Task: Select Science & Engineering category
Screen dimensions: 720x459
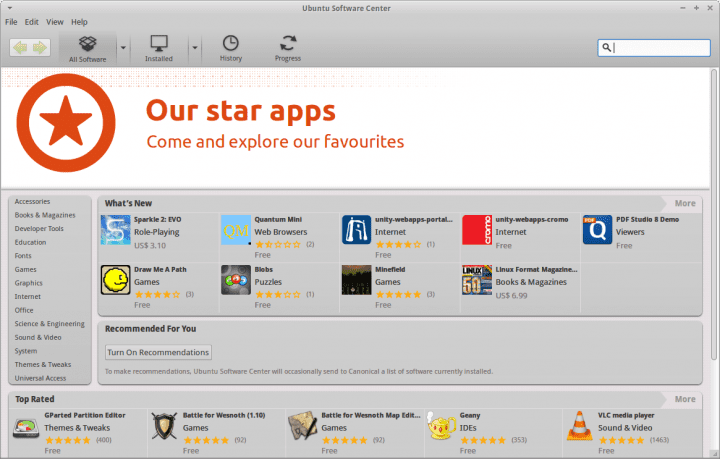Action: coord(50,324)
